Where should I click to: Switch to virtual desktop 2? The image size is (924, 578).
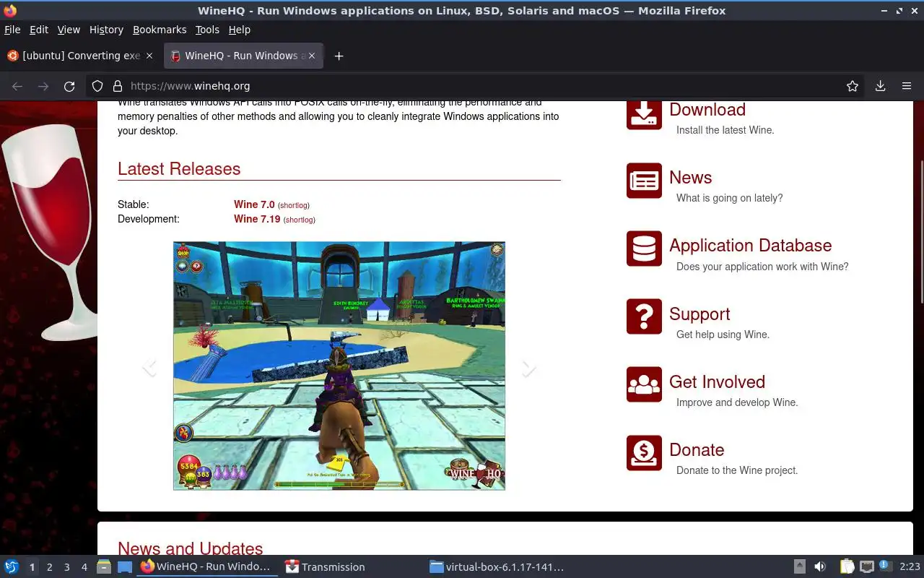[50, 567]
